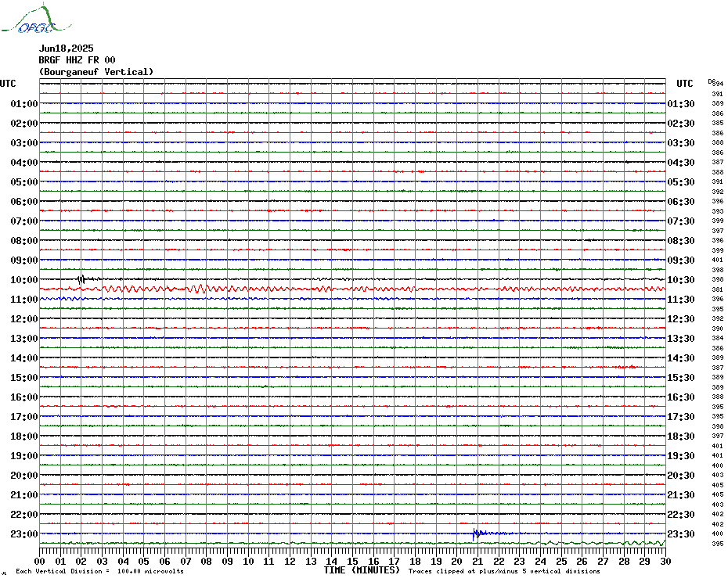Click the black seismic spike on the 10:00 trace

[x=81, y=279]
